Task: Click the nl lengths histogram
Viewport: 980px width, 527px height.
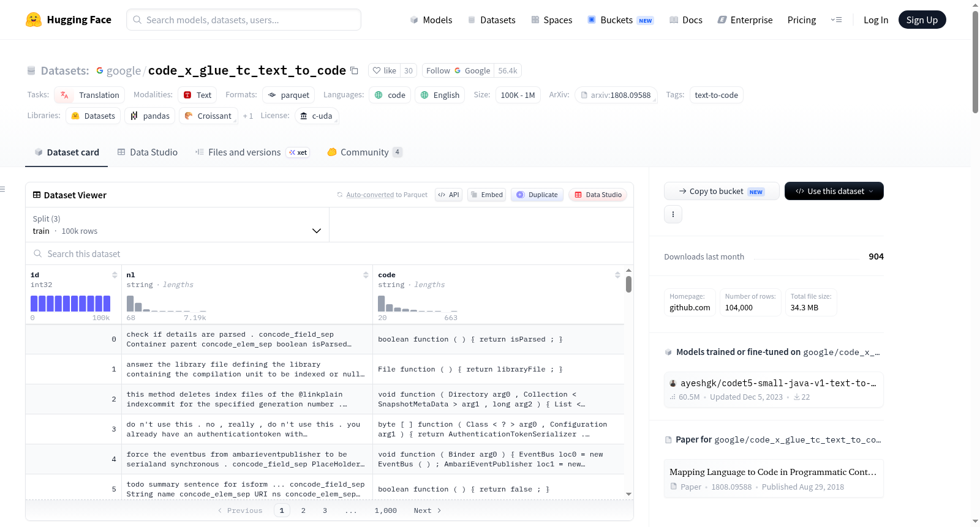Action: [166, 304]
